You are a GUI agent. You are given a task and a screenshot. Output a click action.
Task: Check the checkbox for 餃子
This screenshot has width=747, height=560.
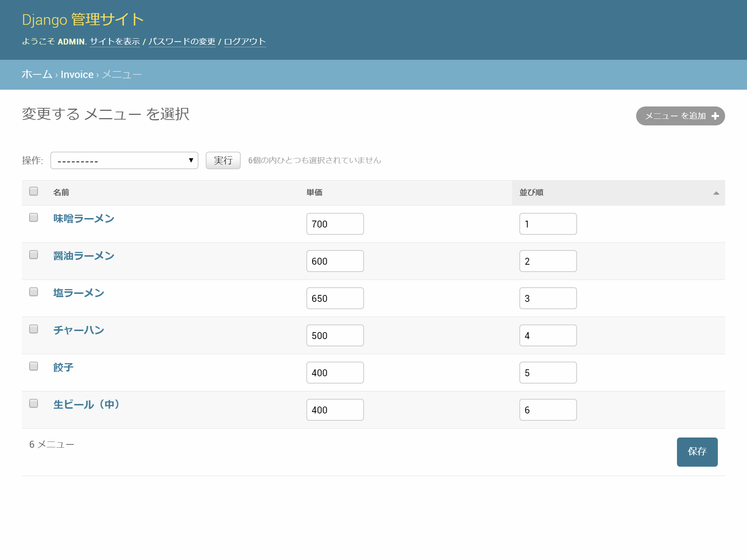33,366
